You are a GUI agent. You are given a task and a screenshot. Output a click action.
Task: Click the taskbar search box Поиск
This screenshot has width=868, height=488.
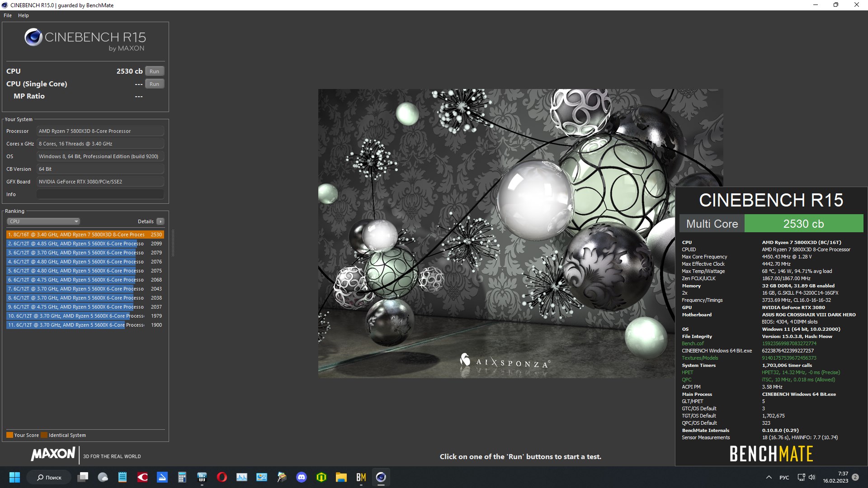click(49, 477)
